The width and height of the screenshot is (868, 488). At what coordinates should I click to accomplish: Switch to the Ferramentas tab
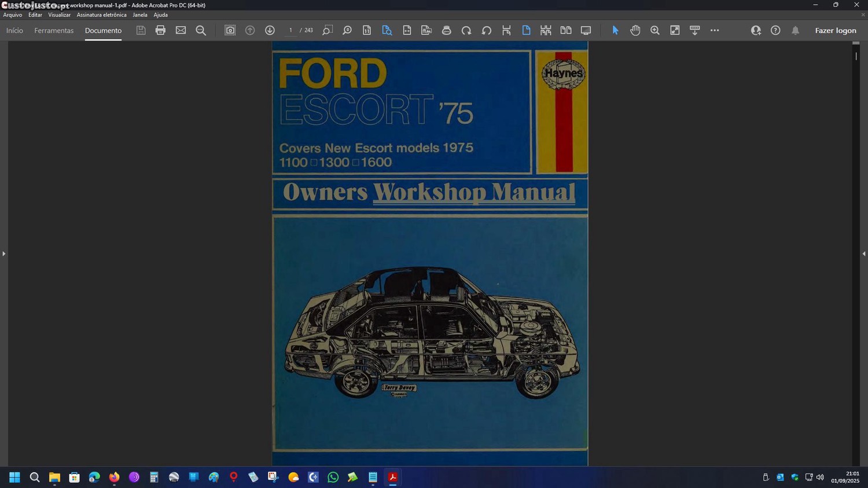tap(54, 31)
